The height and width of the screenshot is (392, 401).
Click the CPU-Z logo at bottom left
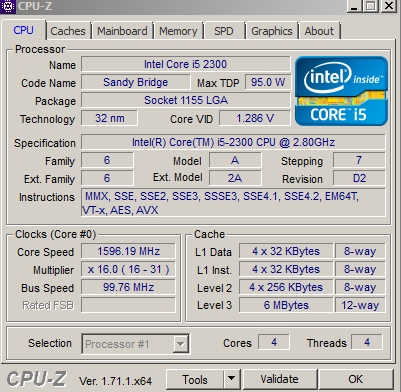[x=36, y=379]
